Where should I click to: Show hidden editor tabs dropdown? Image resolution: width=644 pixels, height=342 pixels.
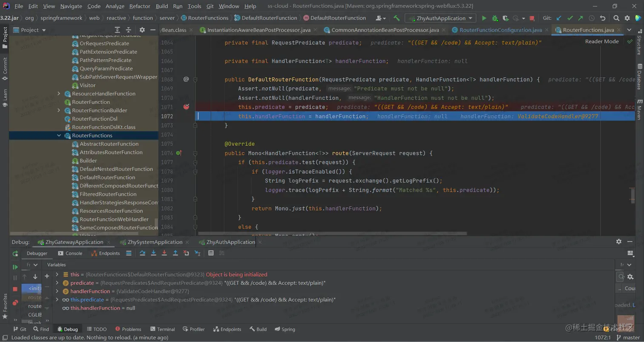tap(630, 30)
